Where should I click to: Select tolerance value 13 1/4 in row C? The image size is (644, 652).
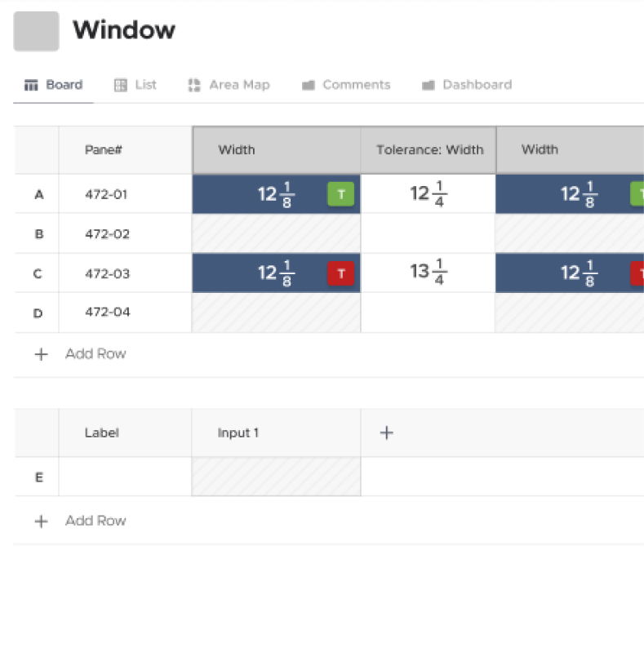[x=429, y=273]
